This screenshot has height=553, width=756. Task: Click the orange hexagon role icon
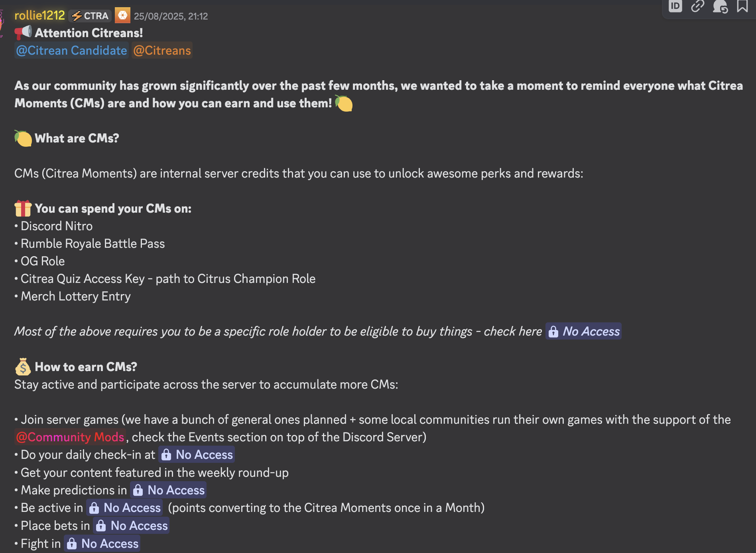pyautogui.click(x=122, y=16)
